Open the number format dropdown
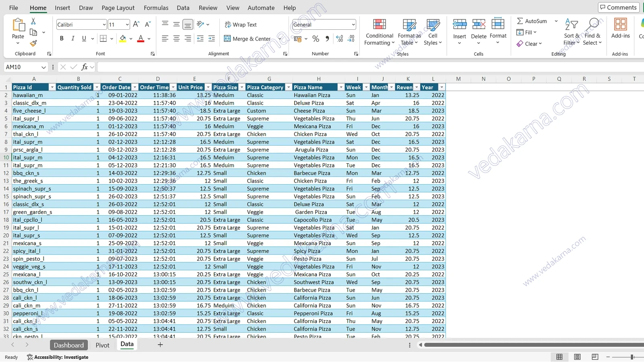This screenshot has width=644, height=362. [353, 25]
